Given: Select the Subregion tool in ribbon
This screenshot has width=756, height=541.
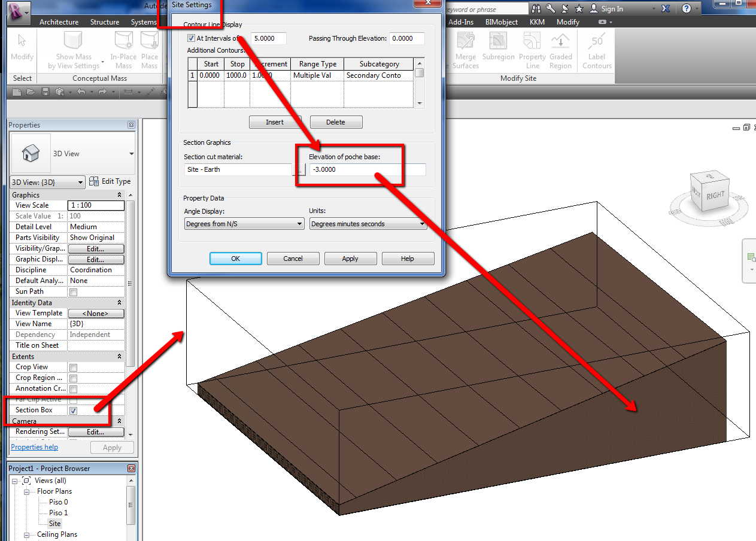Looking at the screenshot, I should coord(498,42).
